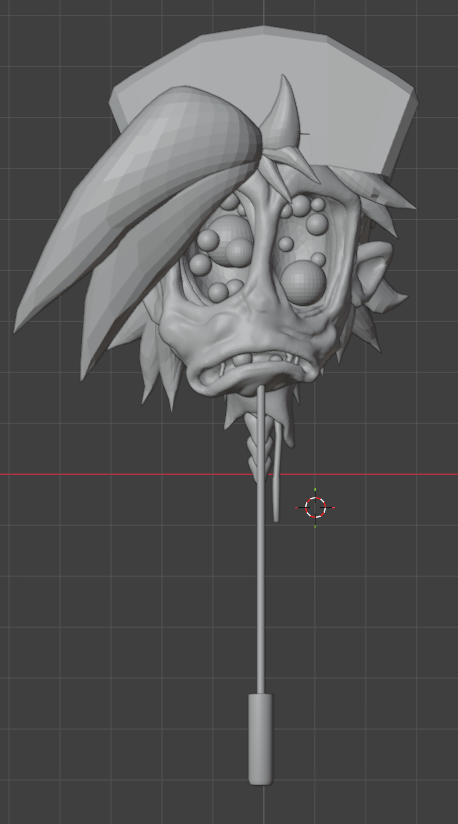Select the long thin pin shaft
This screenshot has height=824, width=458.
pyautogui.click(x=261, y=541)
